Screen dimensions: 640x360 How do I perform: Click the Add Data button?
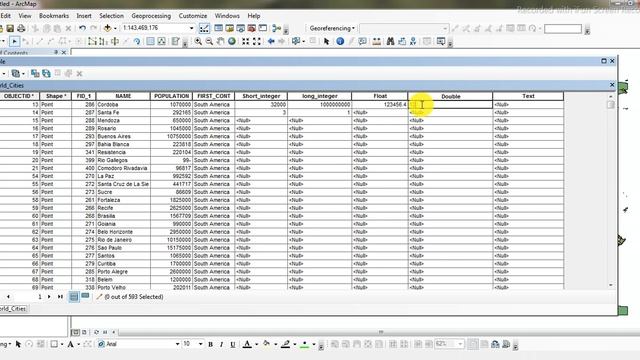click(107, 28)
